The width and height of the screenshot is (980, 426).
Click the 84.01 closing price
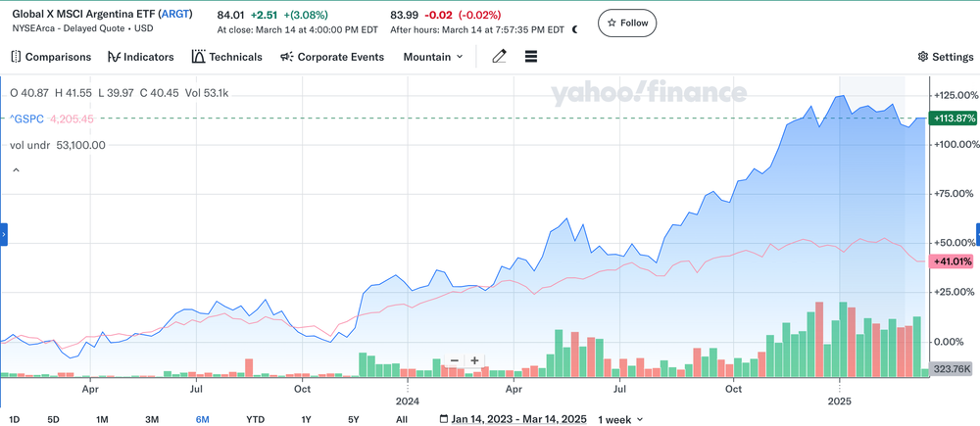point(229,15)
